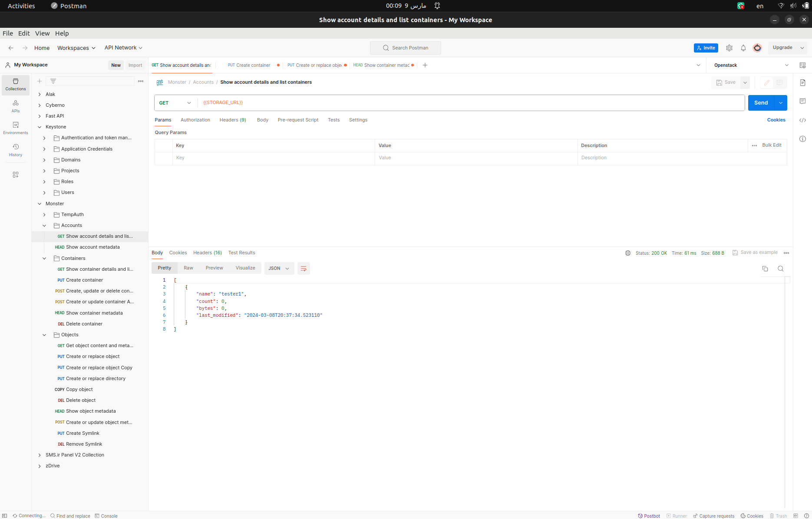Search the response body with the magnifier icon
The width and height of the screenshot is (812, 519).
pyautogui.click(x=781, y=269)
